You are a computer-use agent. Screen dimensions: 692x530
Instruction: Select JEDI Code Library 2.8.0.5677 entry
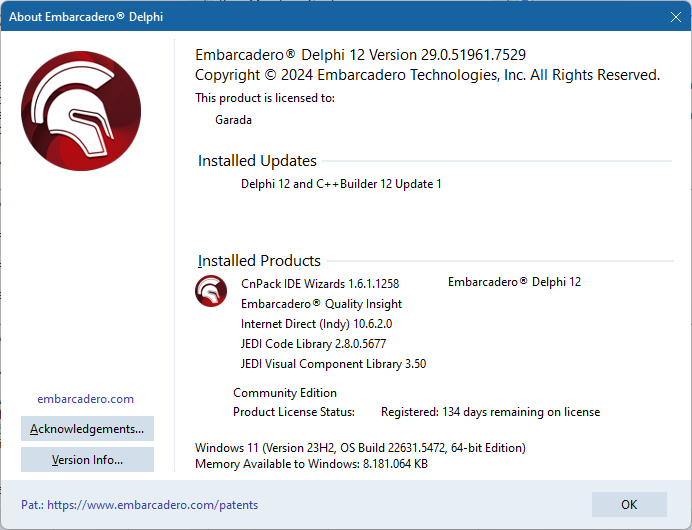pos(313,344)
